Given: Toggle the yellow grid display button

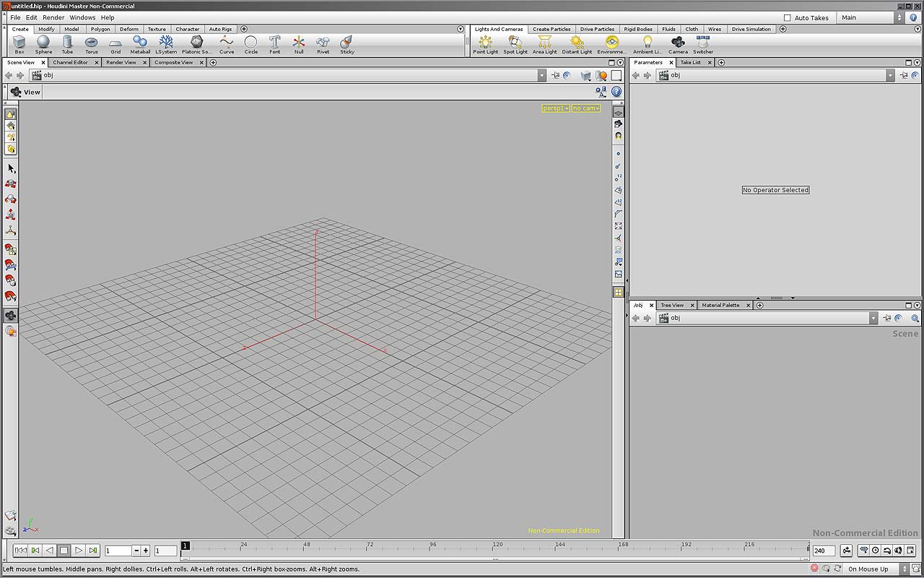Looking at the screenshot, I should (x=619, y=292).
